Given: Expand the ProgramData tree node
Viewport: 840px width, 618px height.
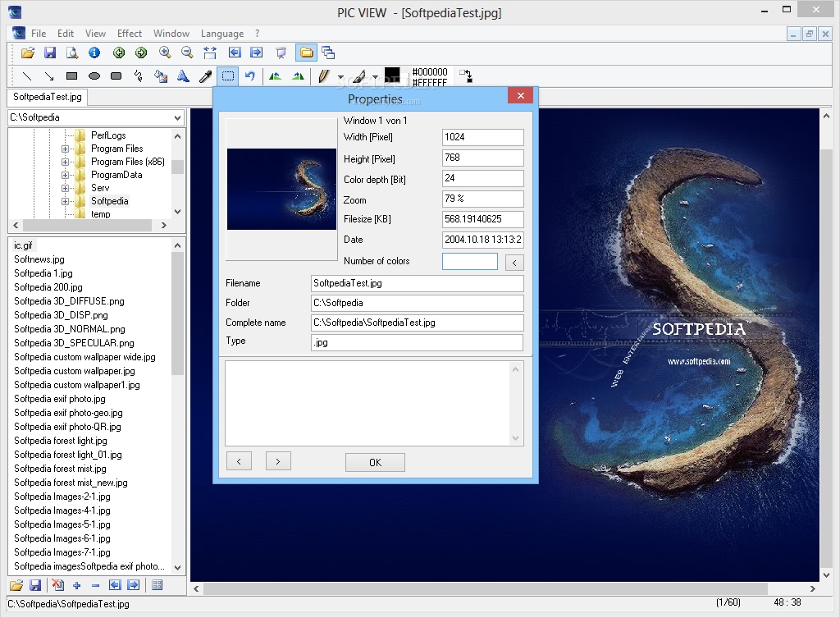Looking at the screenshot, I should (65, 176).
